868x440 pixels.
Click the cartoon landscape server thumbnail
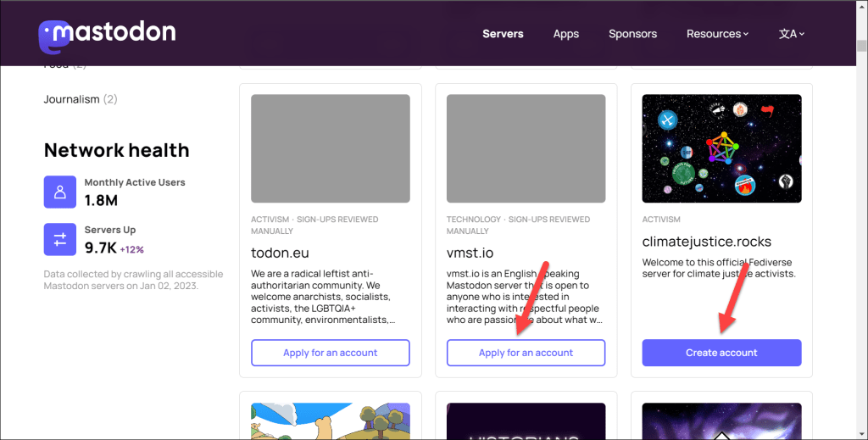(331, 421)
